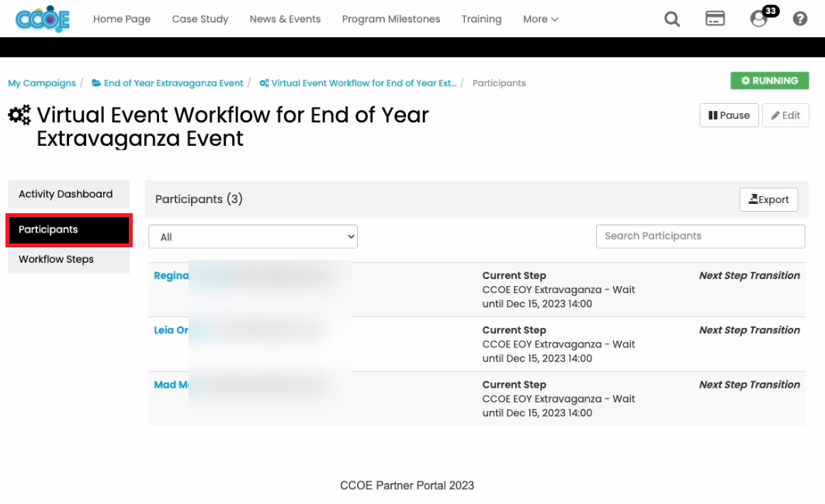Open News & Events menu item

point(285,19)
